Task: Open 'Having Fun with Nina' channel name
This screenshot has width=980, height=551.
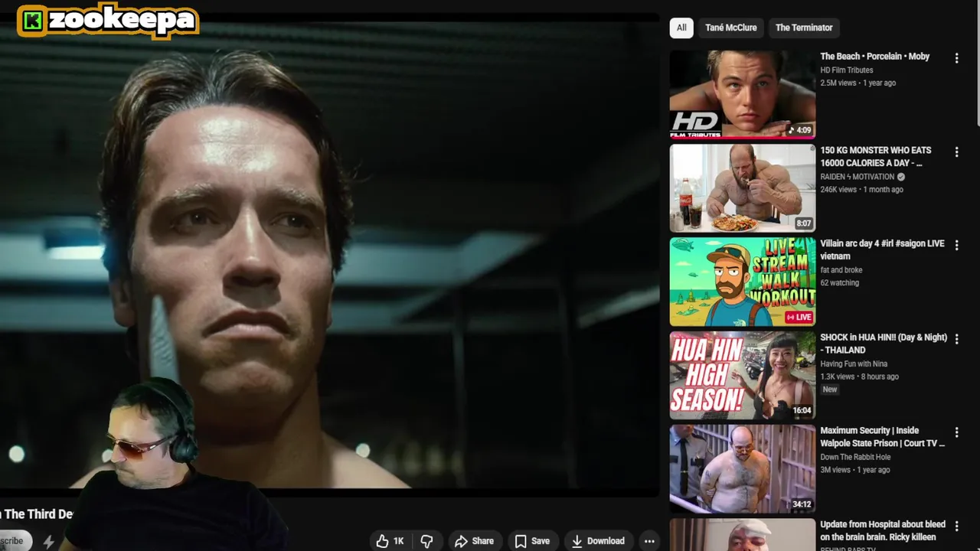Action: tap(854, 364)
